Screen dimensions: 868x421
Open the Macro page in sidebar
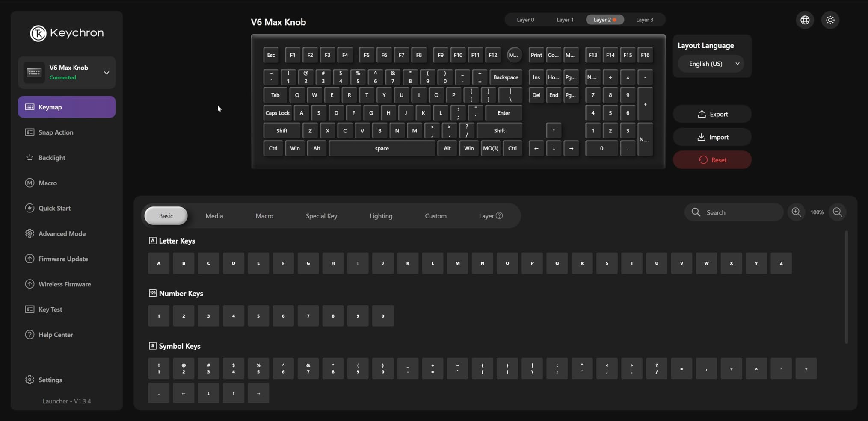click(67, 183)
